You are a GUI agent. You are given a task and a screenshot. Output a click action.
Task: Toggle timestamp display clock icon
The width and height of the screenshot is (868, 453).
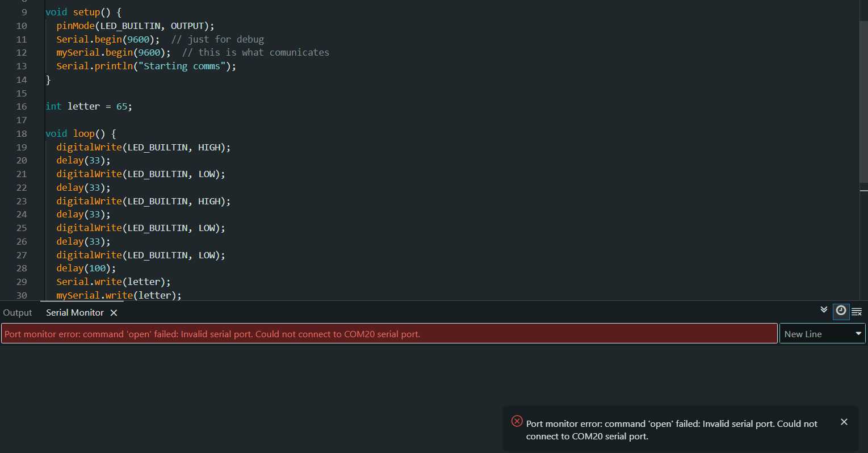(x=841, y=311)
